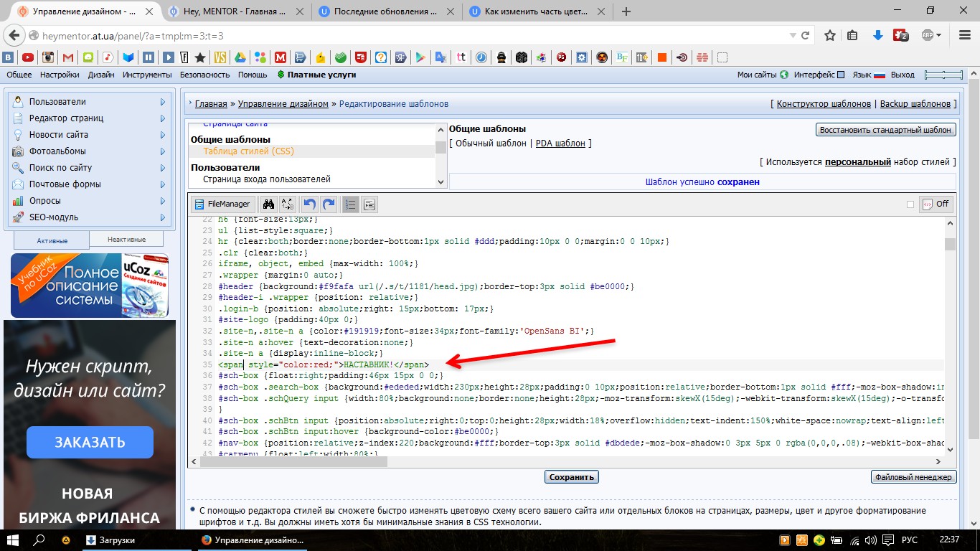Switch to Неактивные modules tab

tap(126, 240)
